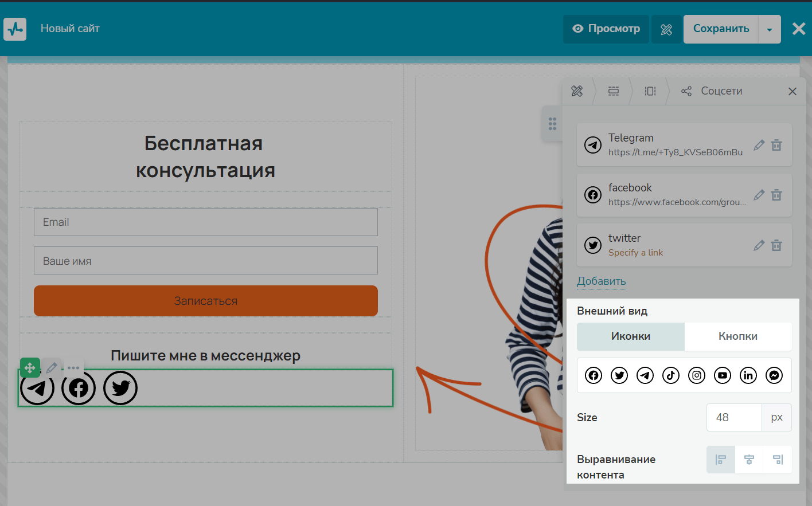This screenshot has height=506, width=812.
Task: Delete the facebook social entry
Action: click(776, 195)
